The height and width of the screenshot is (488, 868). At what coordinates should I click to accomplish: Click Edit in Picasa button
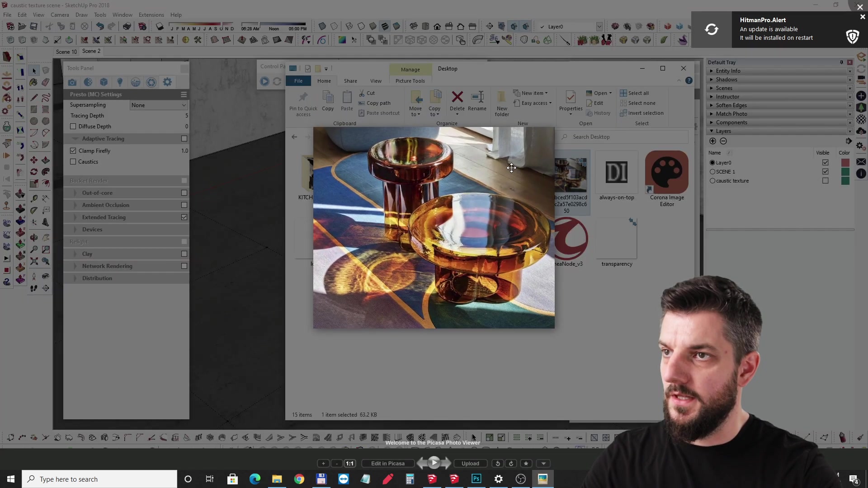(x=387, y=463)
